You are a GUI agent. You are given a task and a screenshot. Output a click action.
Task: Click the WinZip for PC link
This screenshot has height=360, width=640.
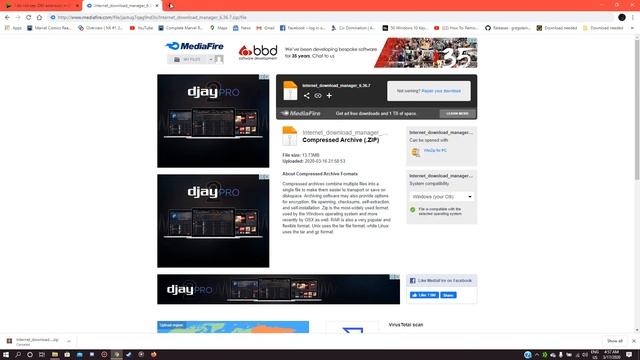[x=435, y=150]
